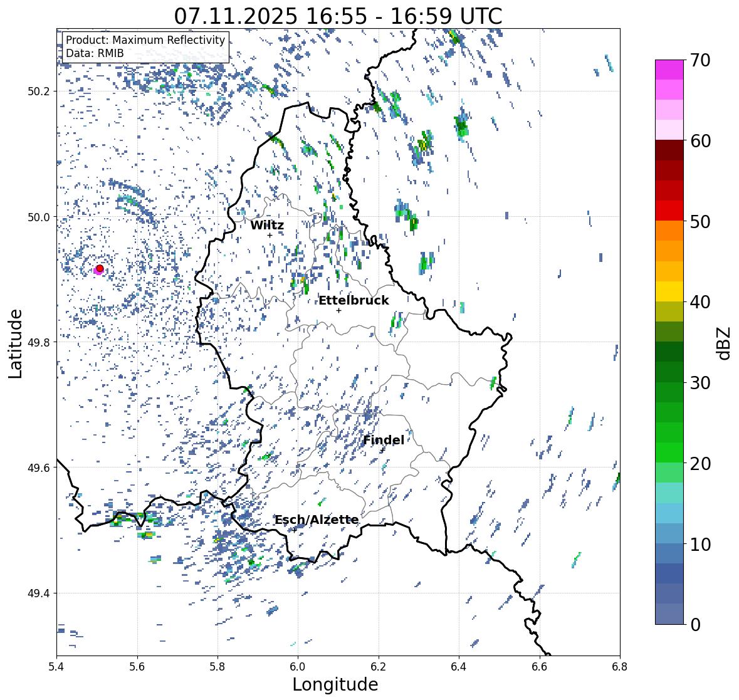The width and height of the screenshot is (739, 700).
Task: Click the 6.4 longitude tick label
Action: 459,667
